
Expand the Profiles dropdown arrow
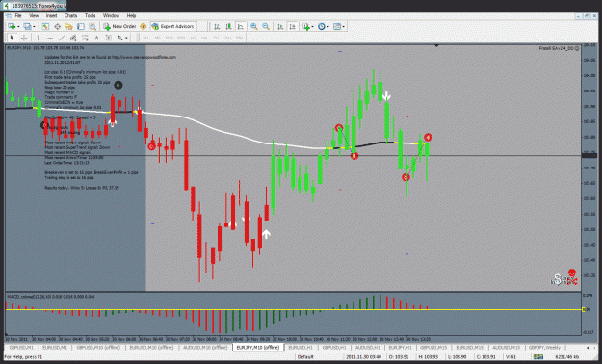pos(34,27)
